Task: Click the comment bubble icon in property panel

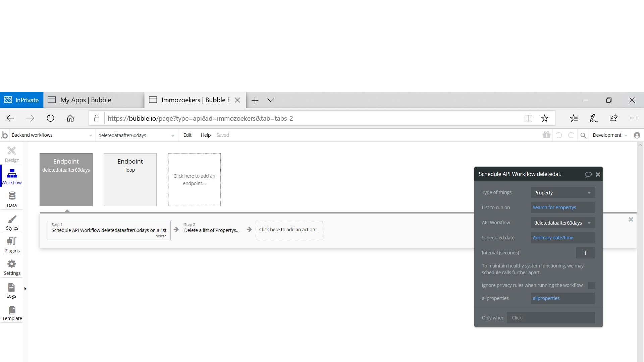Action: [588, 174]
